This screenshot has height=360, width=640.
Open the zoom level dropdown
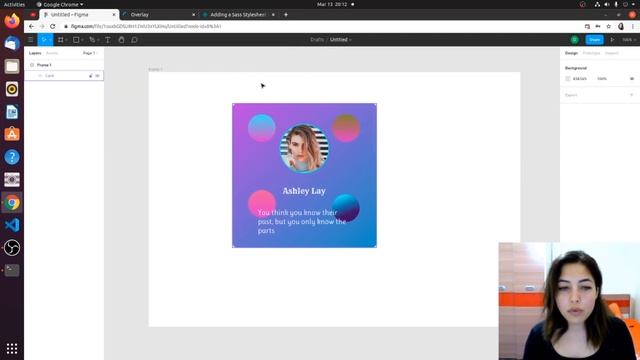point(629,40)
